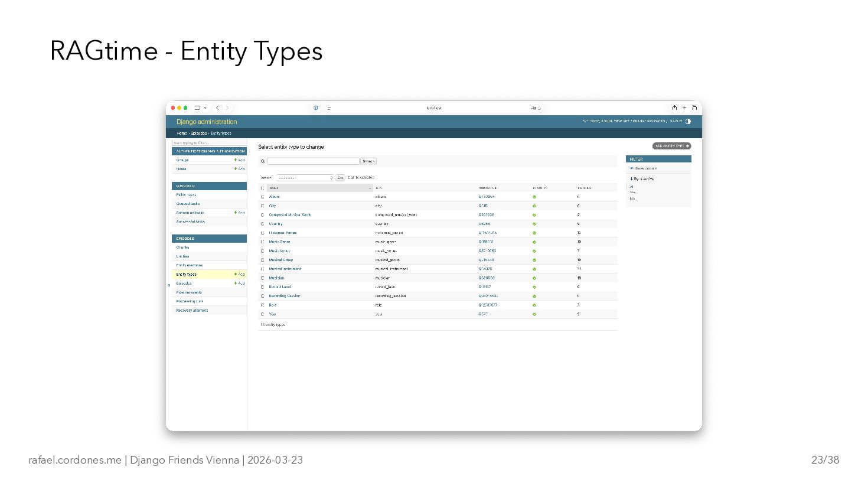The height and width of the screenshot is (489, 868).
Task: Open the Action dropdown
Action: coord(305,178)
